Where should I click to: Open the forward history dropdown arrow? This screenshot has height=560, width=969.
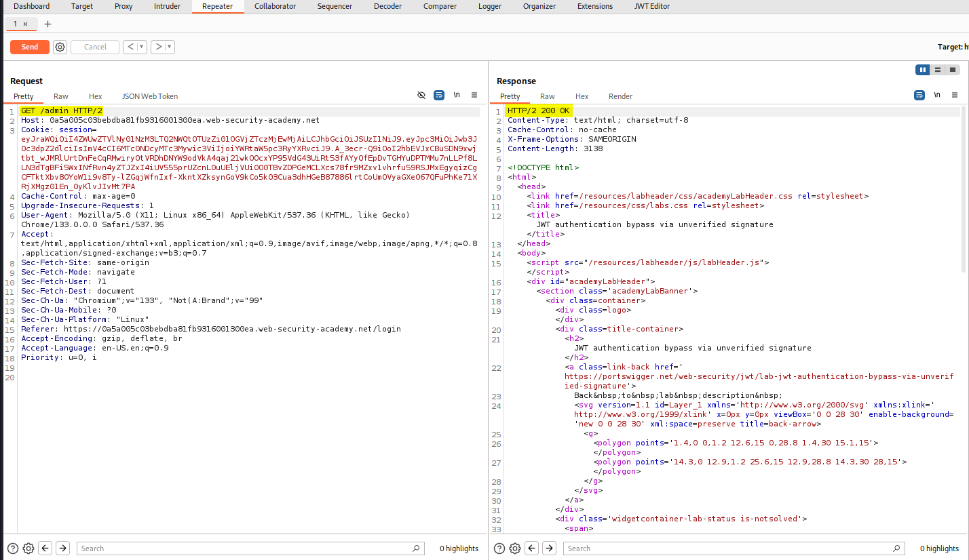click(x=170, y=47)
